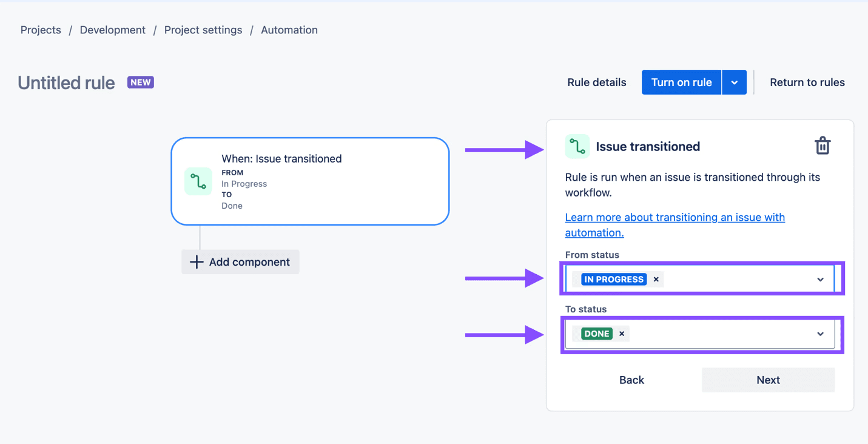Open Return to rules
The height and width of the screenshot is (444, 868).
(x=807, y=82)
